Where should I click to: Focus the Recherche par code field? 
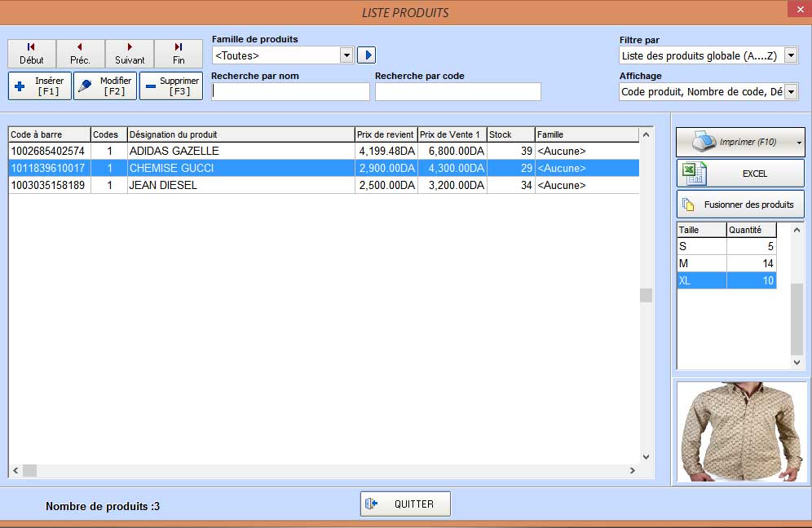coord(458,91)
